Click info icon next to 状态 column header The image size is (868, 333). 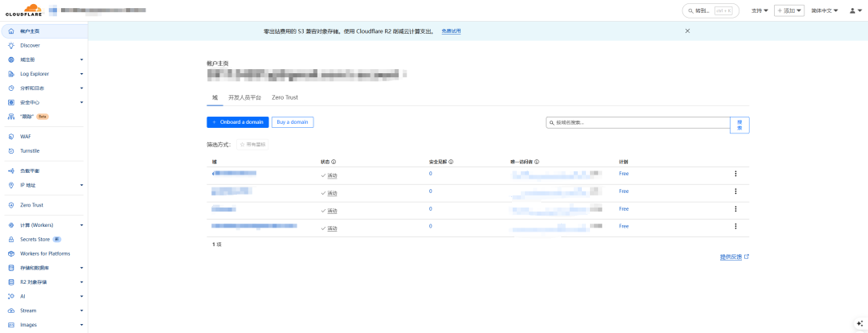[334, 162]
